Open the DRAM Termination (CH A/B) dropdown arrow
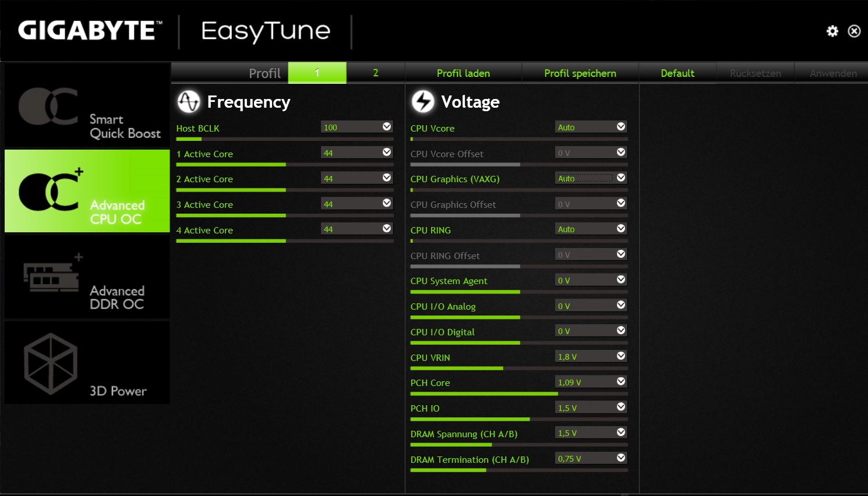The width and height of the screenshot is (868, 496). [x=621, y=458]
